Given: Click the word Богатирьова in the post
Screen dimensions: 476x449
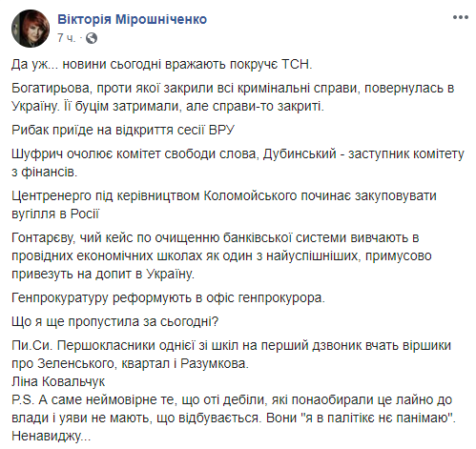Looking at the screenshot, I should [x=51, y=88].
